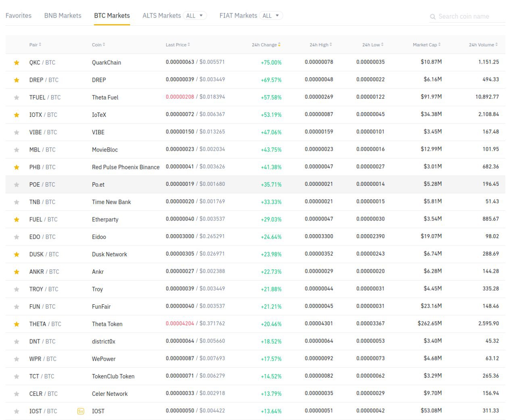Click the +57.58% change value

pyautogui.click(x=271, y=98)
